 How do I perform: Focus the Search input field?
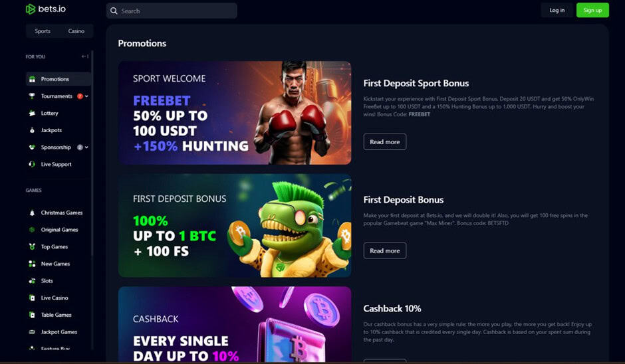click(172, 11)
